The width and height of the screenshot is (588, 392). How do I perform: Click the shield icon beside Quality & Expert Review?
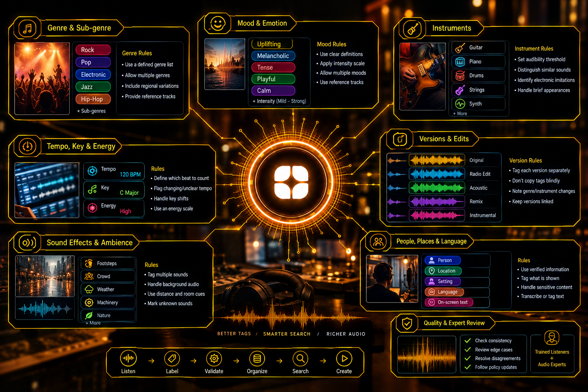(407, 323)
